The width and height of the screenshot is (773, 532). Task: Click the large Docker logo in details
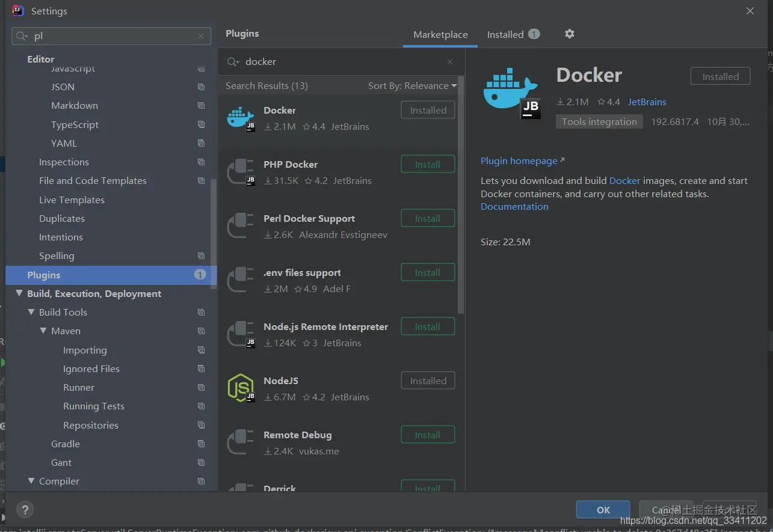512,93
